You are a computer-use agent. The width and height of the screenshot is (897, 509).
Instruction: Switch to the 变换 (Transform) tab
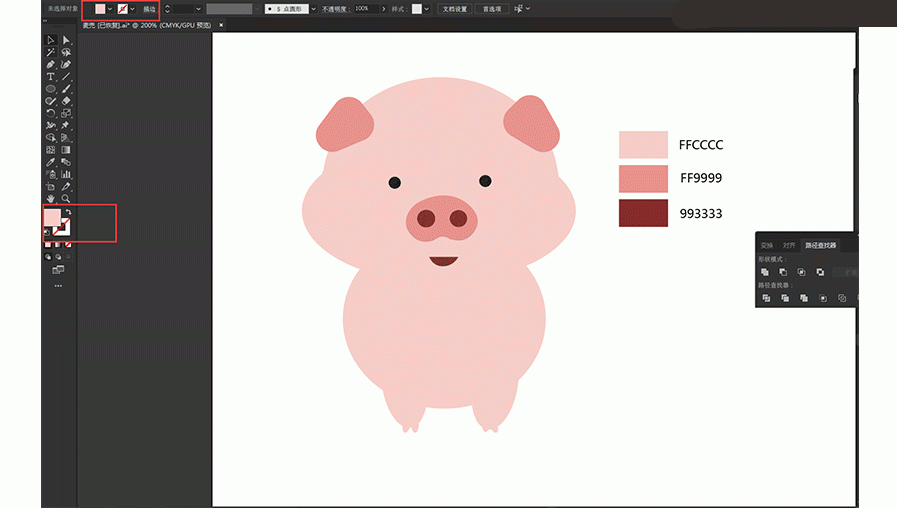pyautogui.click(x=767, y=245)
